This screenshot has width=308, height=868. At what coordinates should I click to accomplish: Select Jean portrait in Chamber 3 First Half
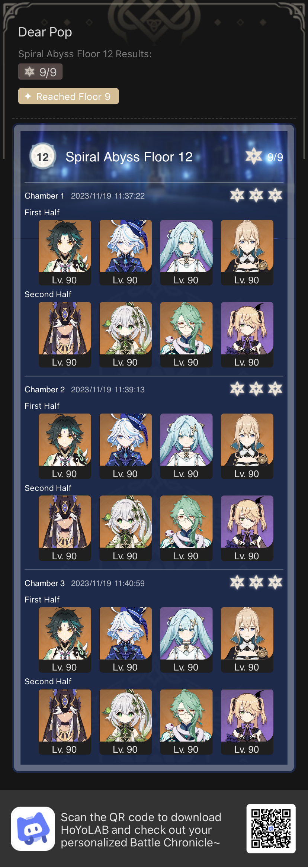pos(247,640)
